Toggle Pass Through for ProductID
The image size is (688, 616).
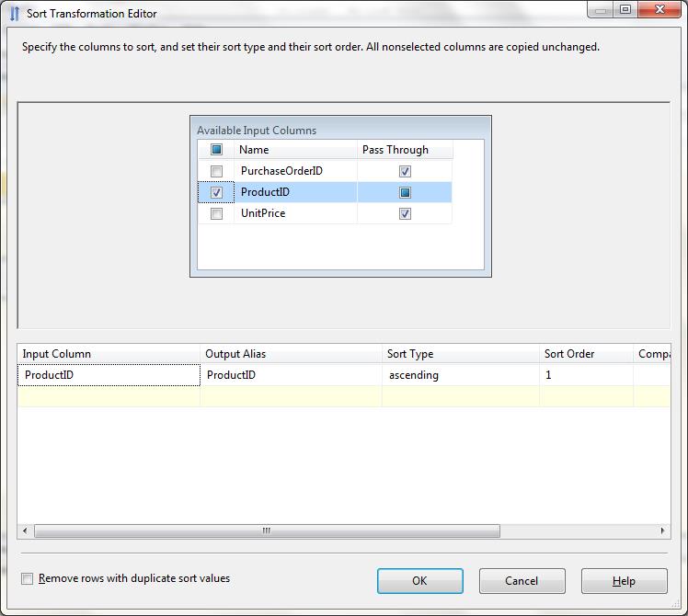coord(405,193)
